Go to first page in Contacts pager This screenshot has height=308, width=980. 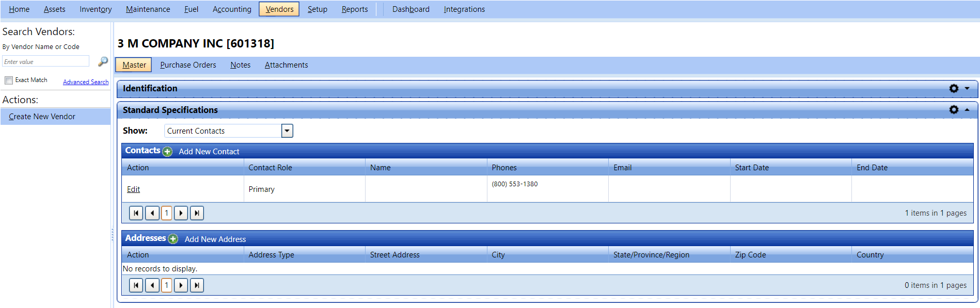pos(136,213)
